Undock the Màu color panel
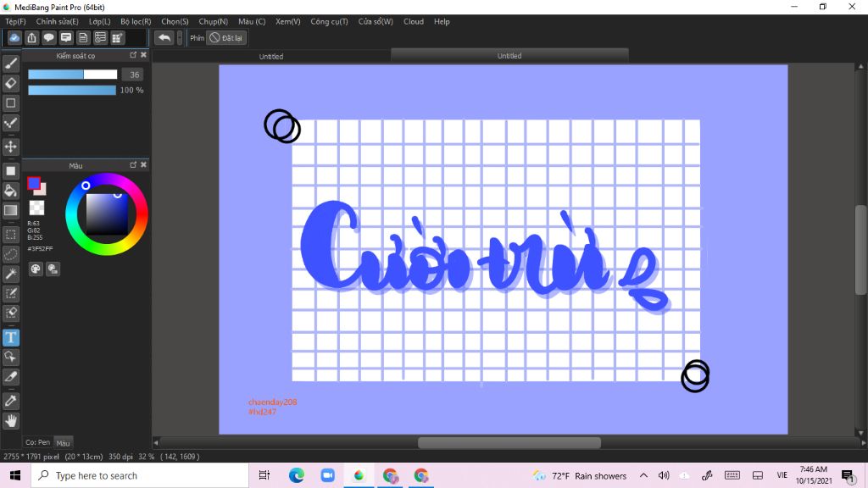The width and height of the screenshot is (868, 488). click(x=133, y=164)
